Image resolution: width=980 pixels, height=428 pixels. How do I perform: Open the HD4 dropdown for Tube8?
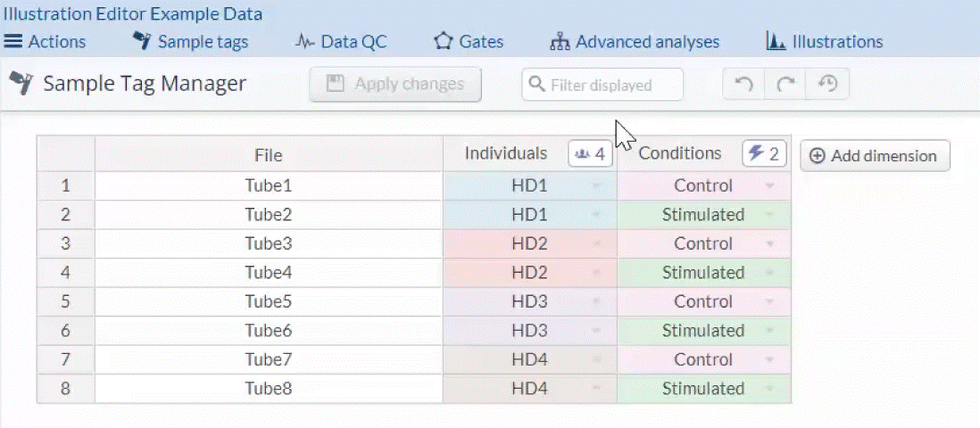pyautogui.click(x=596, y=389)
